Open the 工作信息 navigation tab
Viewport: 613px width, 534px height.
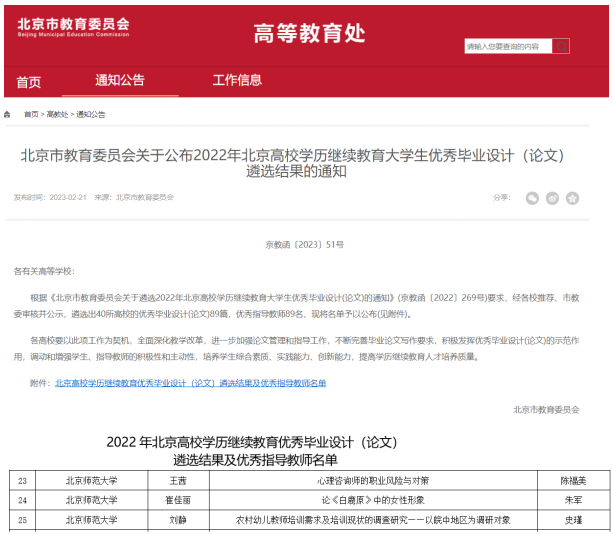[x=237, y=80]
